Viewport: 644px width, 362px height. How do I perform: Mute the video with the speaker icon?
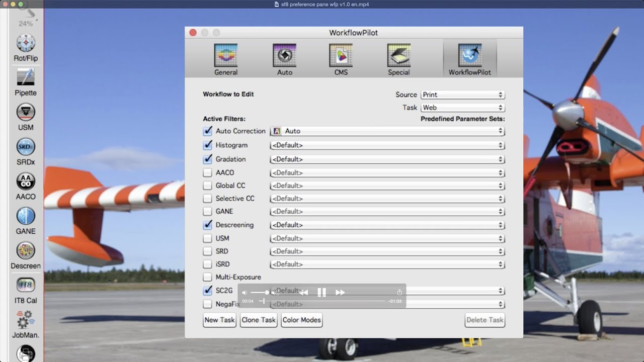(x=245, y=292)
